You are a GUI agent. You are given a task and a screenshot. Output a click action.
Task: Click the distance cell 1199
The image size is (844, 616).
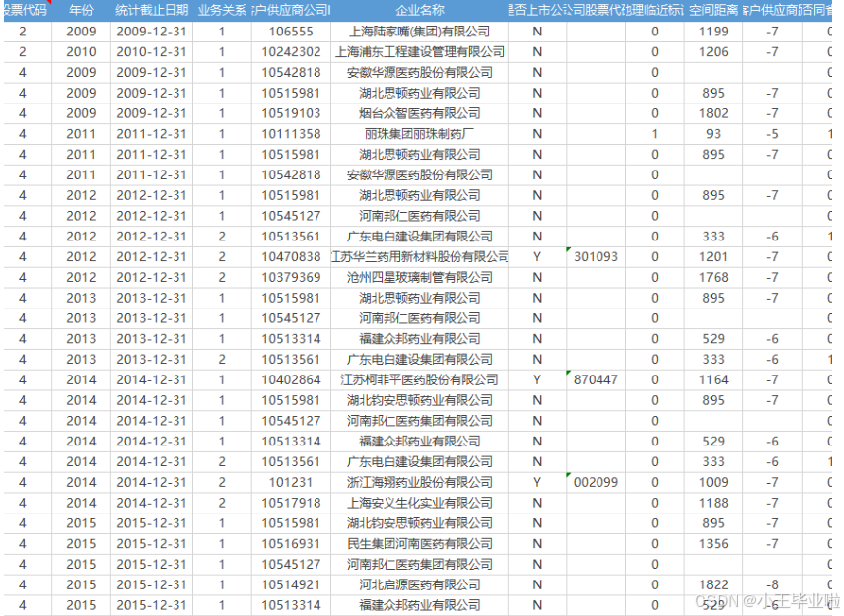[713, 32]
